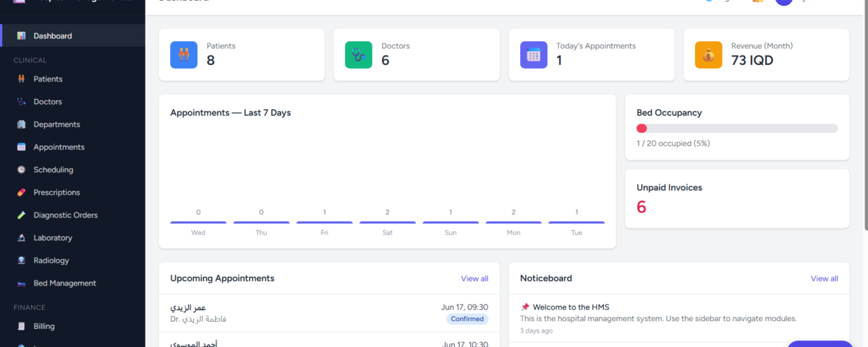This screenshot has width=868, height=347.
Task: Select the Saturday bar in appointments chart
Action: 388,223
